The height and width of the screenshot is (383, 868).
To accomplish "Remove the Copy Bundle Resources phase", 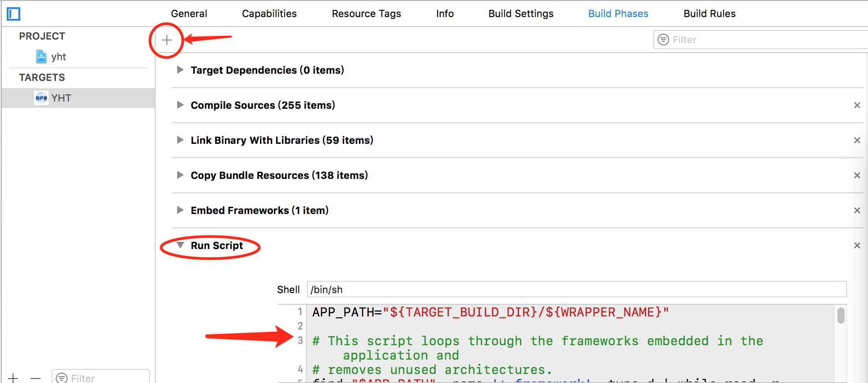I will (857, 175).
